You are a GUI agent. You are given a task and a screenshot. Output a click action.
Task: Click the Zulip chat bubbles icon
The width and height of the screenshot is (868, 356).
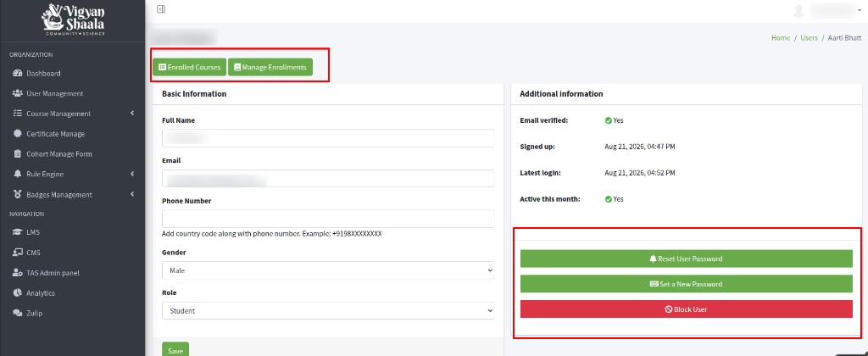17,313
